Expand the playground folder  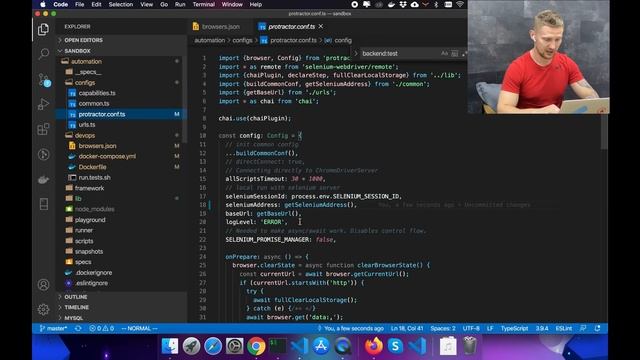click(90, 220)
